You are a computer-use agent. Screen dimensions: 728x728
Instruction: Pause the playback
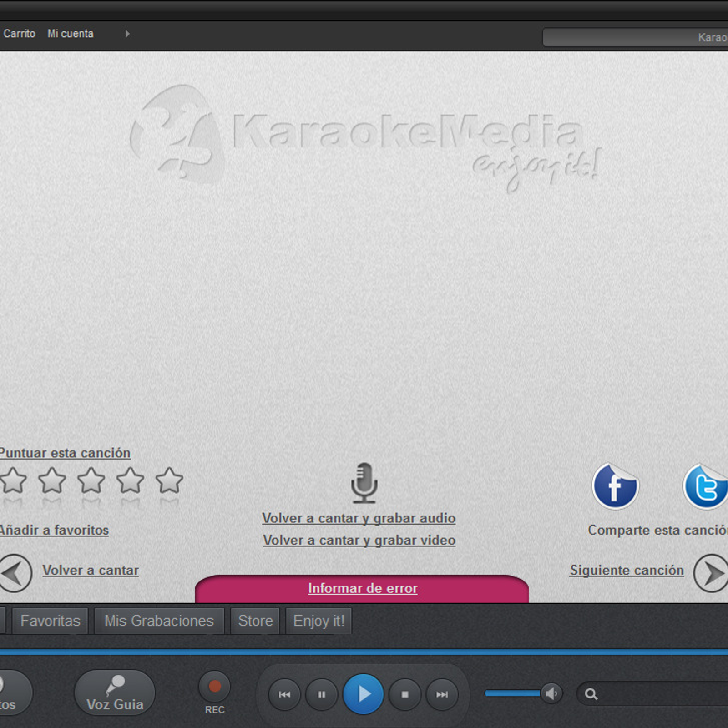point(322,694)
